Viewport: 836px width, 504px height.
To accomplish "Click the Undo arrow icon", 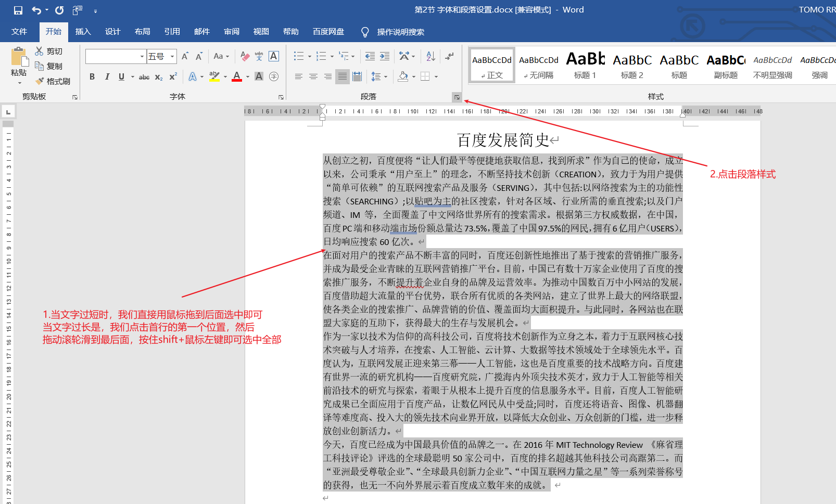I will click(36, 10).
